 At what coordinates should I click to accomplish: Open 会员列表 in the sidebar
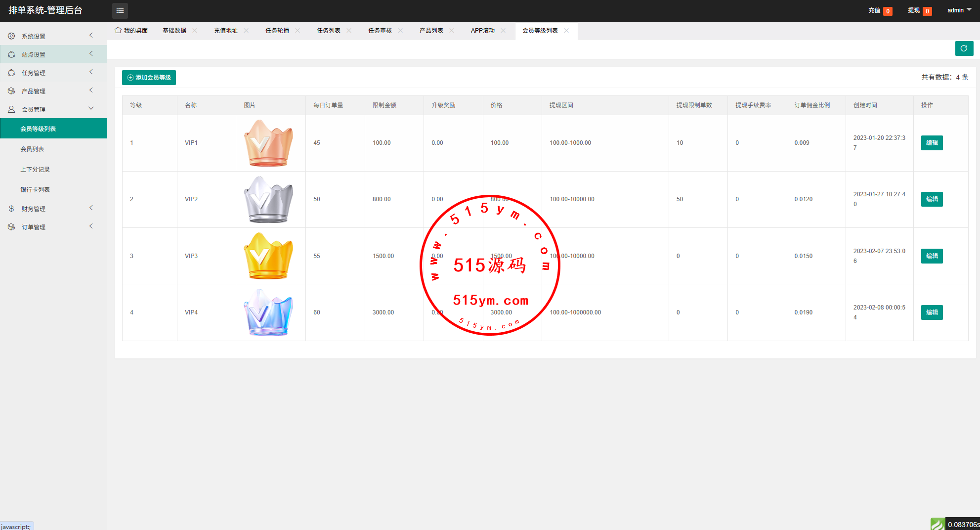[32, 149]
